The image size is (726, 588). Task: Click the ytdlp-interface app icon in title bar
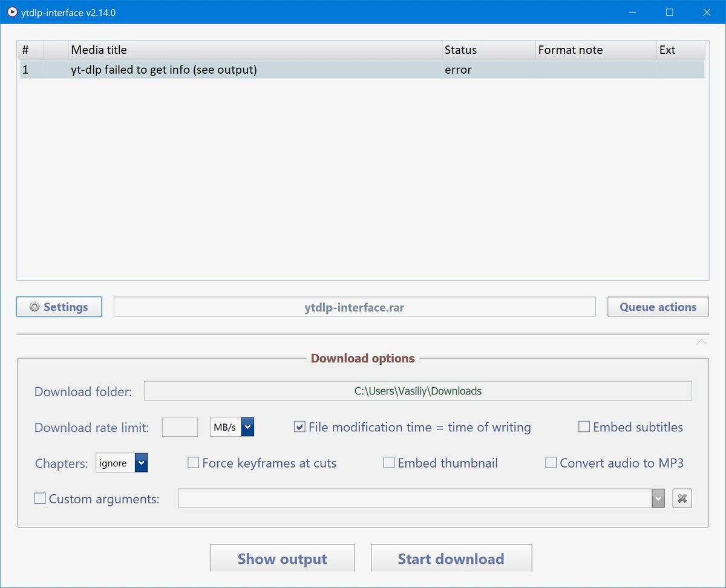(11, 12)
